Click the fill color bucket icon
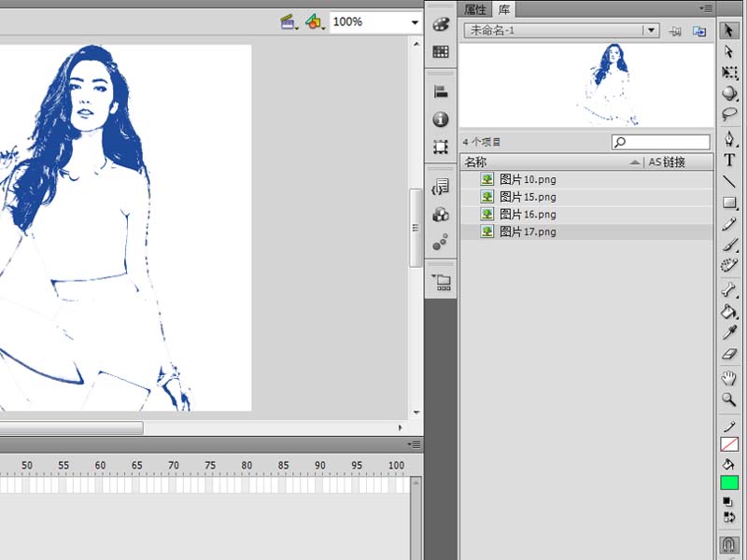 (729, 464)
